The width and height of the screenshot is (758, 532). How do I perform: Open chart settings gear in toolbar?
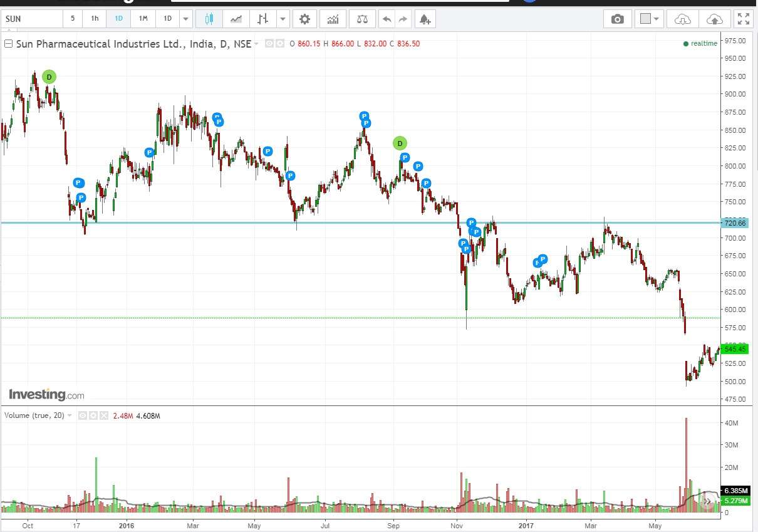pyautogui.click(x=304, y=19)
